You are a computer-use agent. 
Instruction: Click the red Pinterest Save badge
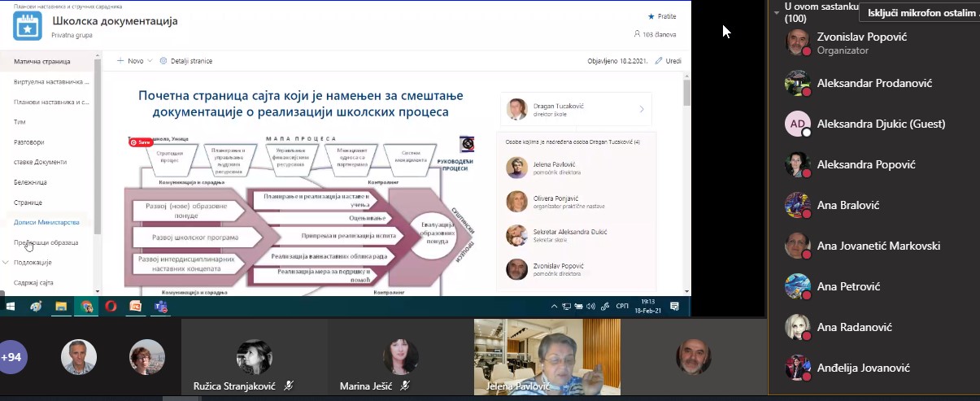pos(140,142)
